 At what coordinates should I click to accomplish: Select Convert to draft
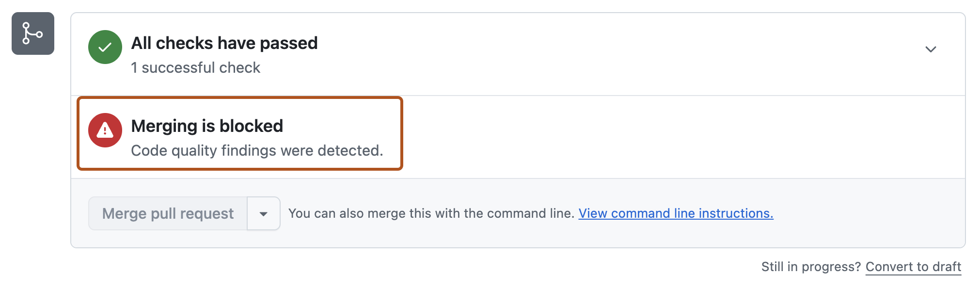point(913,267)
